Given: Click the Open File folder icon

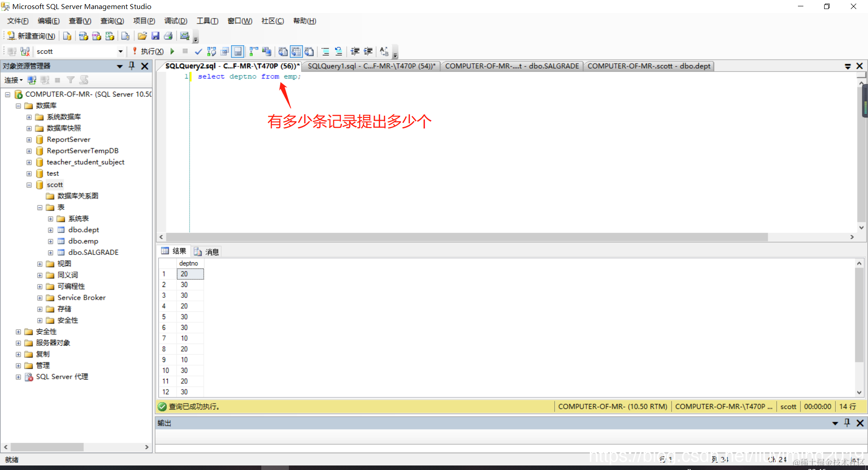Looking at the screenshot, I should [142, 36].
